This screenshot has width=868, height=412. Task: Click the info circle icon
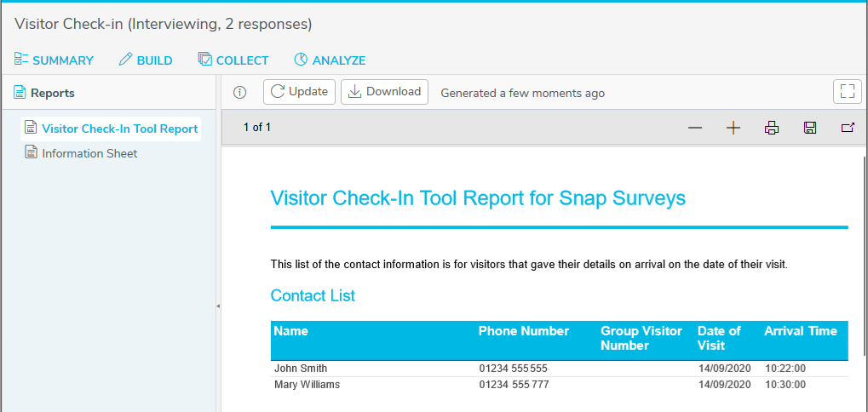[239, 92]
